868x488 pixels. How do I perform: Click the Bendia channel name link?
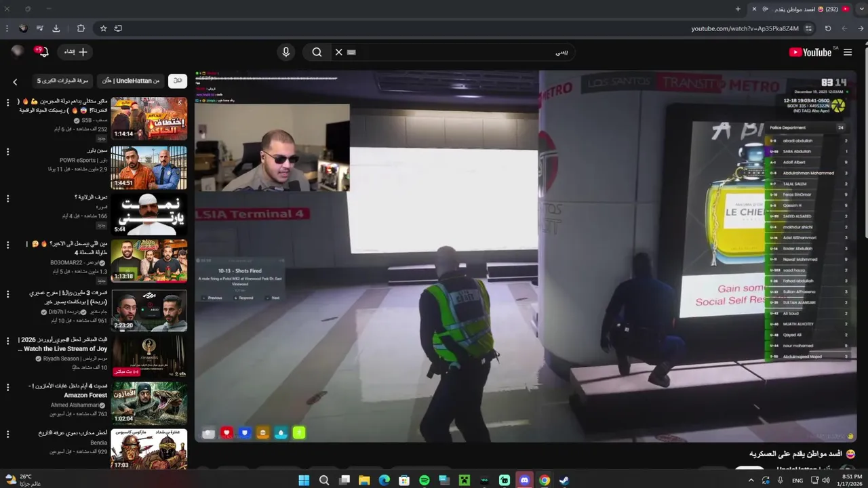pyautogui.click(x=98, y=443)
